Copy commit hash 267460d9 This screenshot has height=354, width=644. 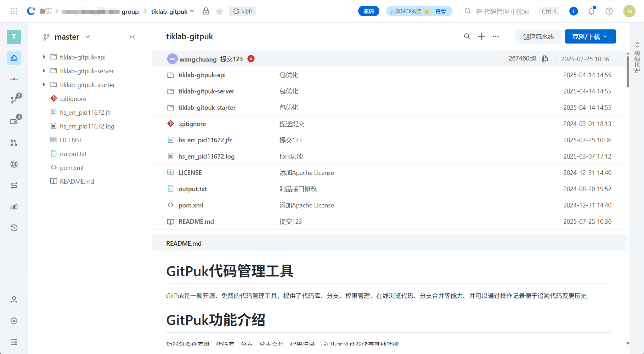click(x=545, y=59)
